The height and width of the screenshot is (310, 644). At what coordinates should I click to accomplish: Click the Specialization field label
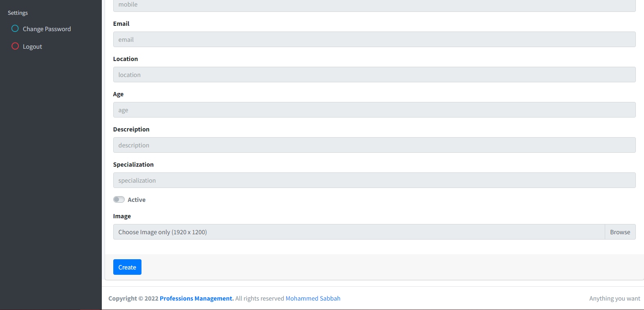coord(133,165)
